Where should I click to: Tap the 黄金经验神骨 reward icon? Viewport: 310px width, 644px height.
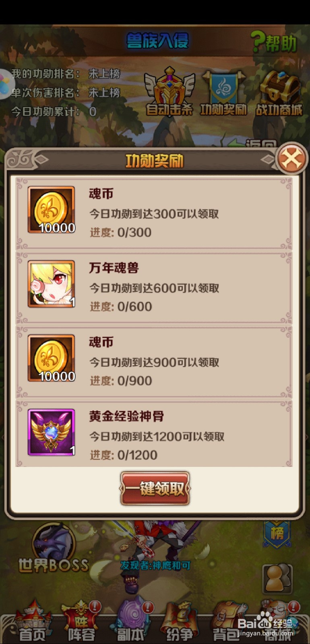pos(52,432)
